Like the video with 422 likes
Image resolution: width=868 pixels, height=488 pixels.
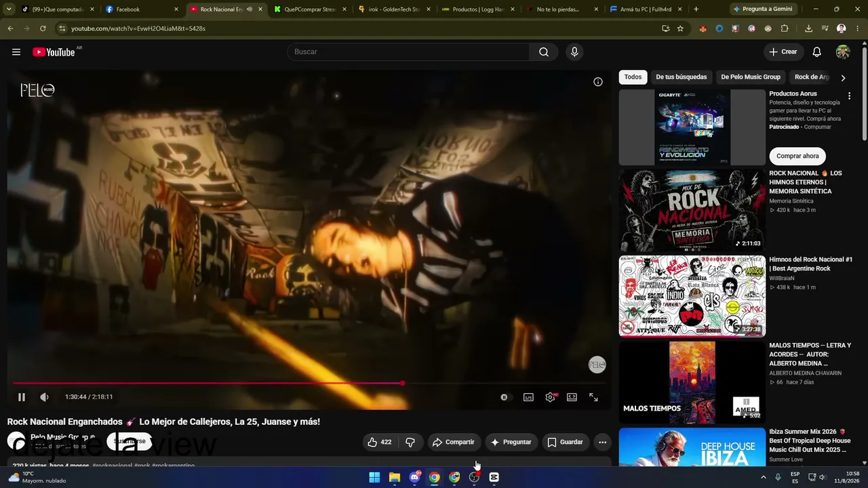coord(380,442)
